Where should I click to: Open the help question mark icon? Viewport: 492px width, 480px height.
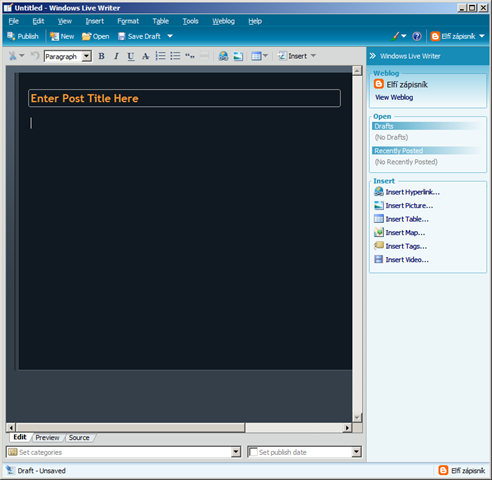[x=417, y=36]
